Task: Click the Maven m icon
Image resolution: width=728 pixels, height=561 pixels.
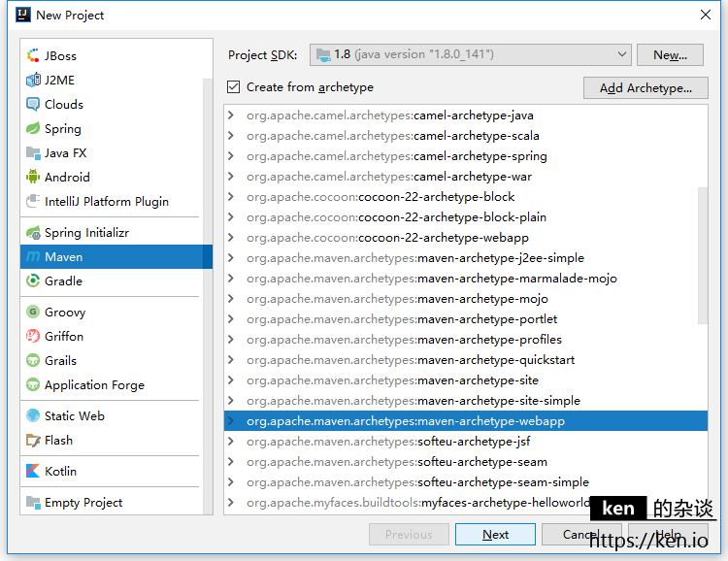Action: pos(33,256)
